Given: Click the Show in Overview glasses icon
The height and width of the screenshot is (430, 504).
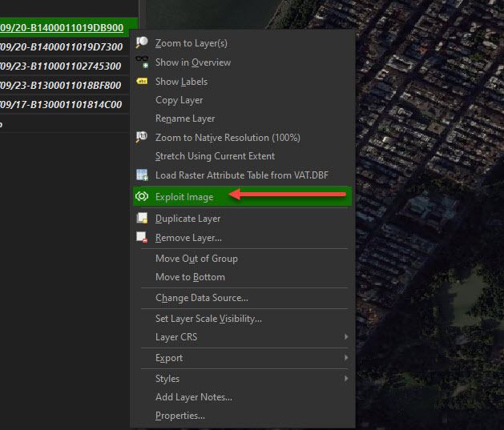Looking at the screenshot, I should point(142,62).
